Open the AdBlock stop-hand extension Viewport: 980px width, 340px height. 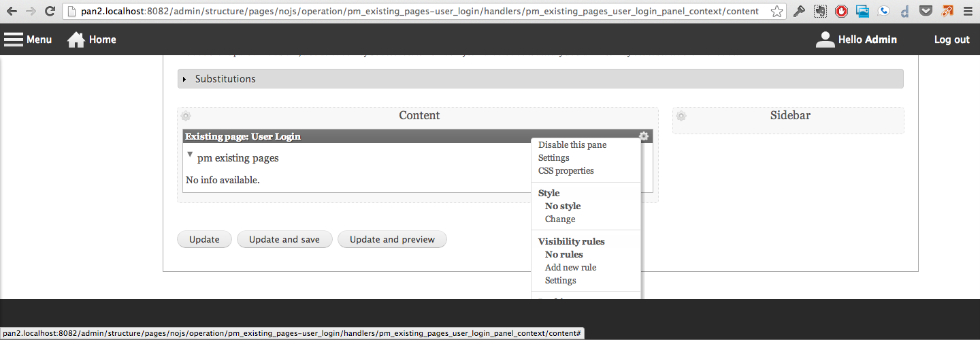tap(842, 11)
